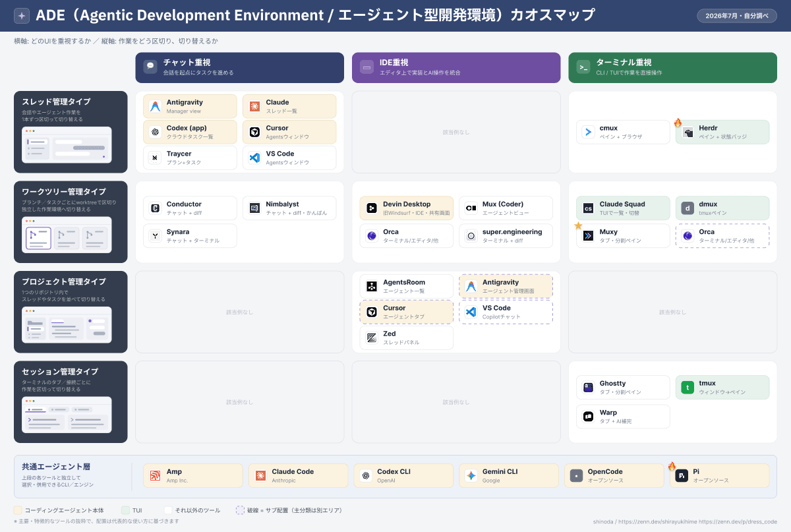791x532 pixels.
Task: Click the editor window icon in IDE重視 header
Action: click(x=366, y=67)
